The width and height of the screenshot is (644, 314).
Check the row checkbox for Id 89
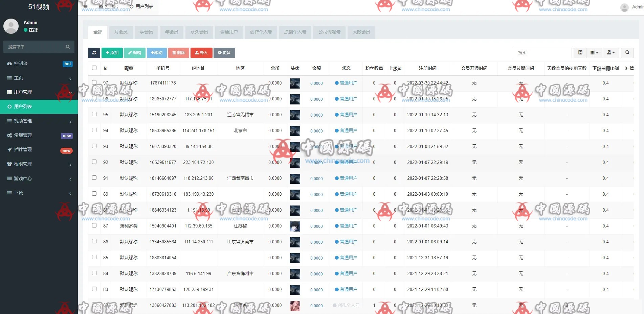94,194
